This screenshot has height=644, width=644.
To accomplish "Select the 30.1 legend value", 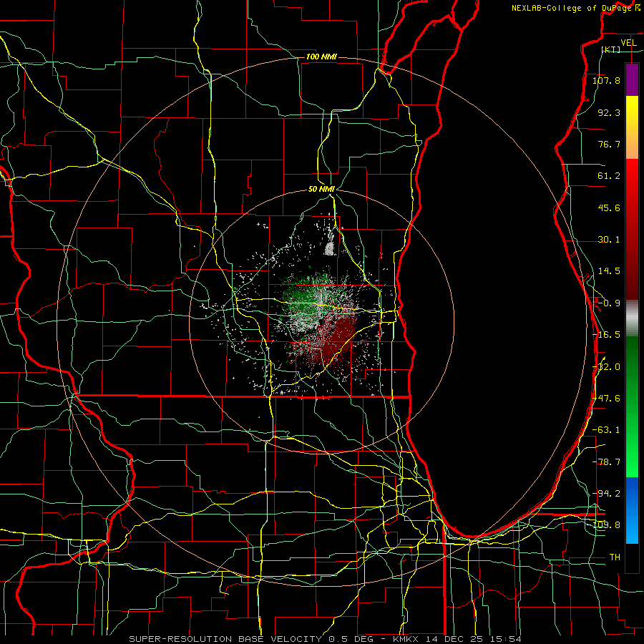I will pos(609,240).
